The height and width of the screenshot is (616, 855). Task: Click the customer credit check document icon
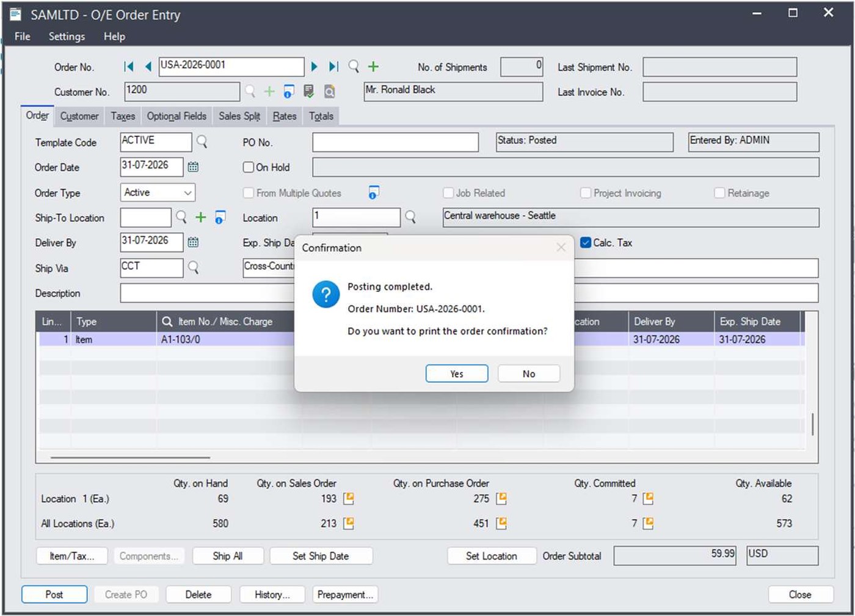[x=309, y=92]
